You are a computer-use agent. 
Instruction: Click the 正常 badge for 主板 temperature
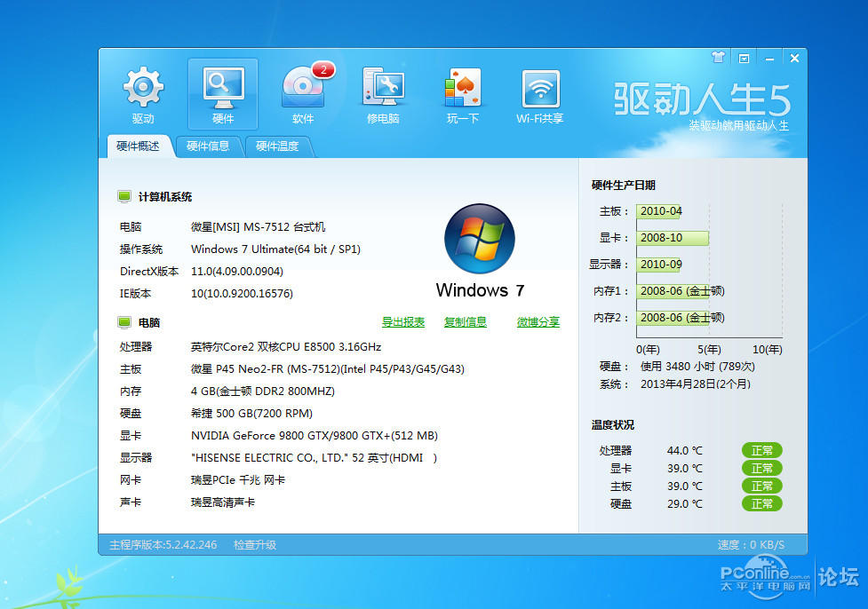(761, 486)
